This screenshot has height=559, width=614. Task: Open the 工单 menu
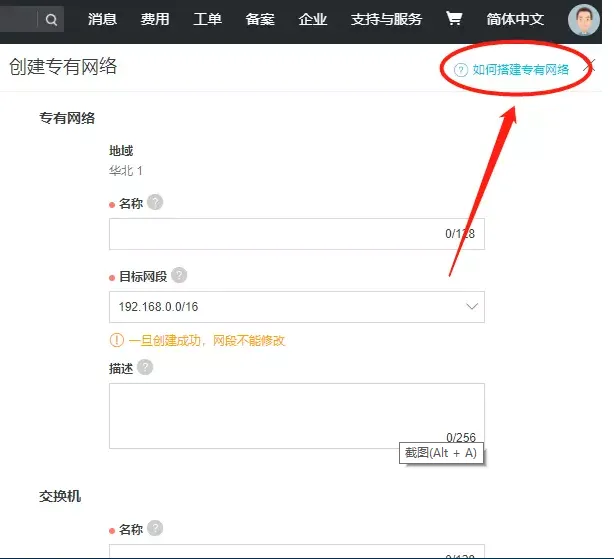click(208, 19)
